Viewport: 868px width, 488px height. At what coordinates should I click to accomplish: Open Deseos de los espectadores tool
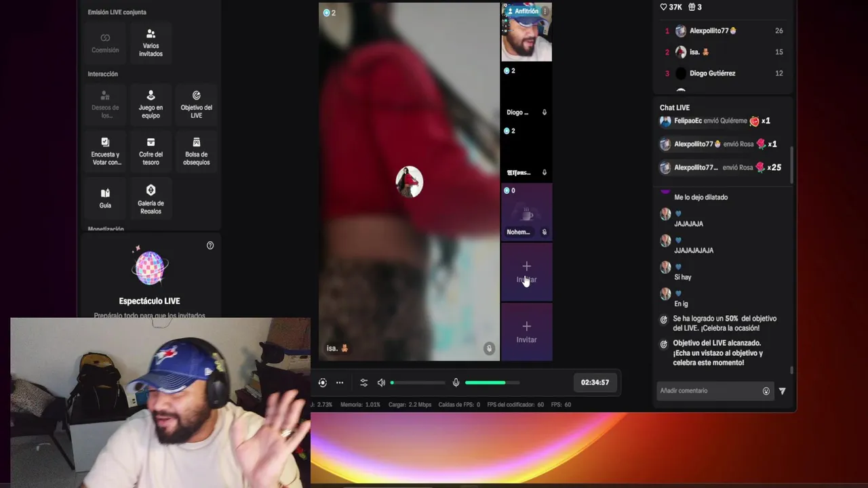[105, 104]
